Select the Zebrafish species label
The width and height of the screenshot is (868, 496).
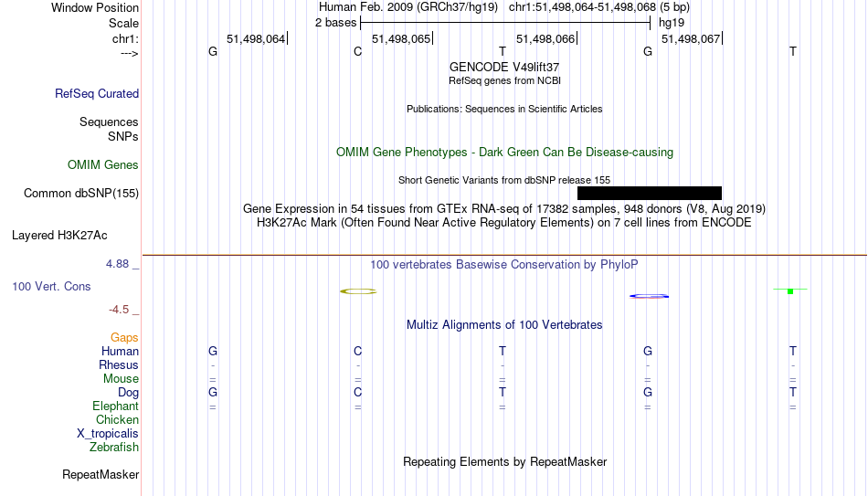[114, 447]
